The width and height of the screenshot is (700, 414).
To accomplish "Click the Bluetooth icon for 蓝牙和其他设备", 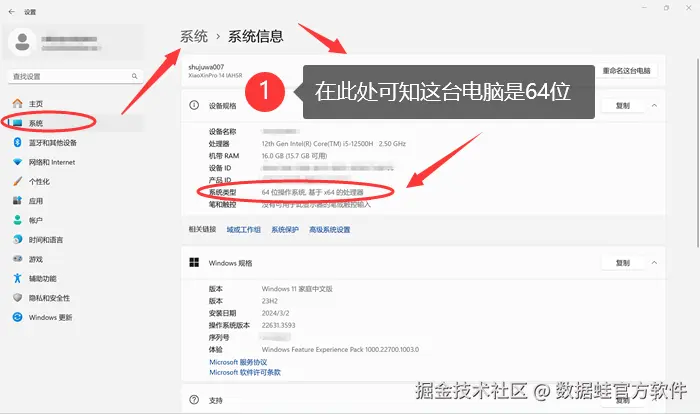I will (17, 142).
